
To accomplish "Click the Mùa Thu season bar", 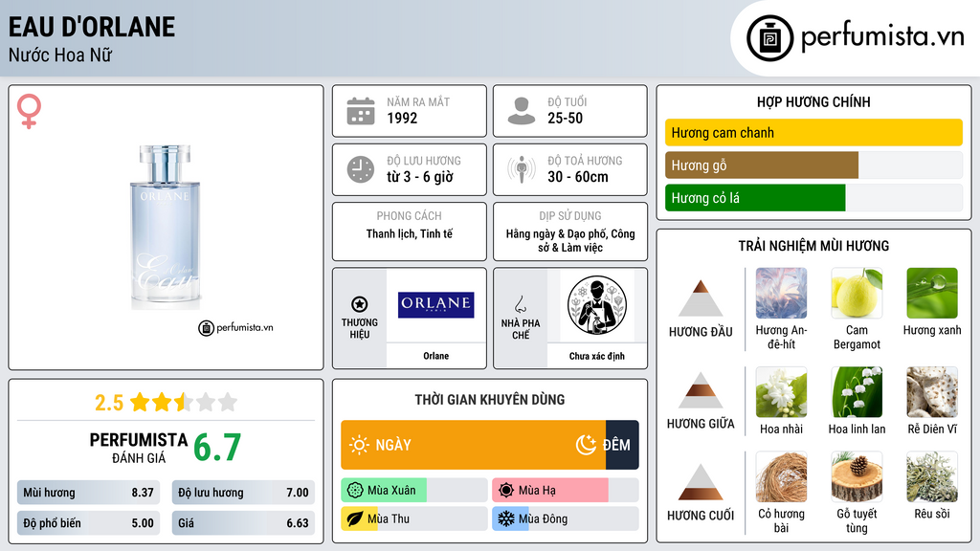I will click(x=413, y=518).
